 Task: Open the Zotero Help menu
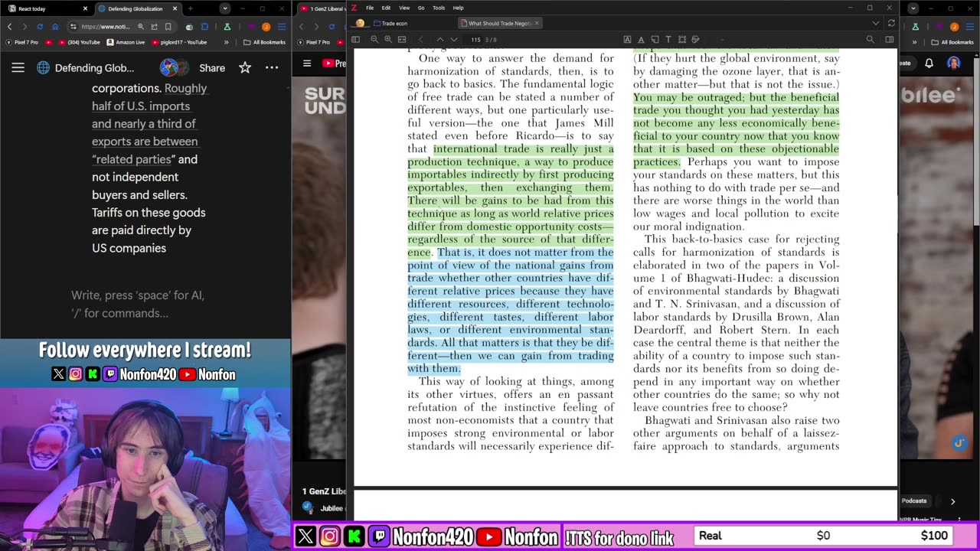pyautogui.click(x=458, y=8)
